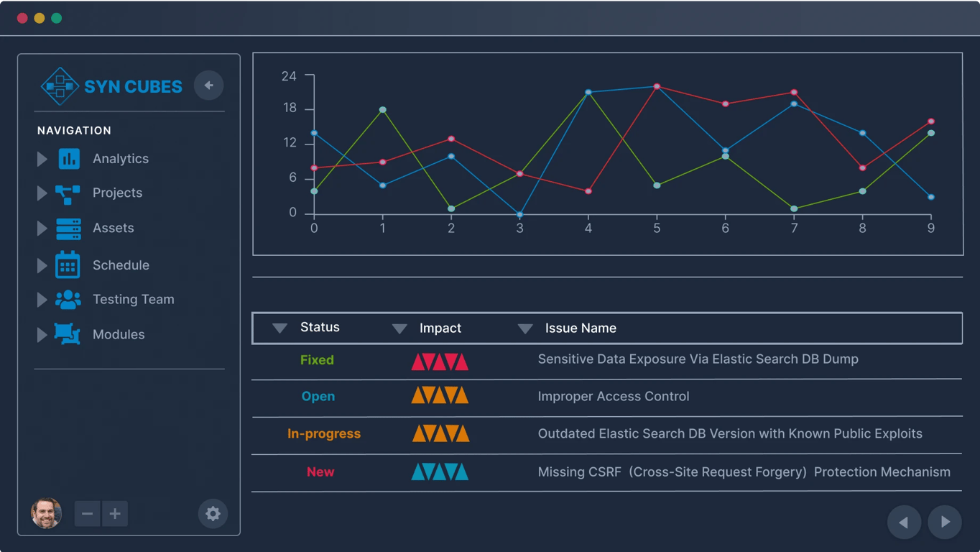Image resolution: width=980 pixels, height=552 pixels.
Task: Select the Modules puzzle icon
Action: click(x=68, y=334)
